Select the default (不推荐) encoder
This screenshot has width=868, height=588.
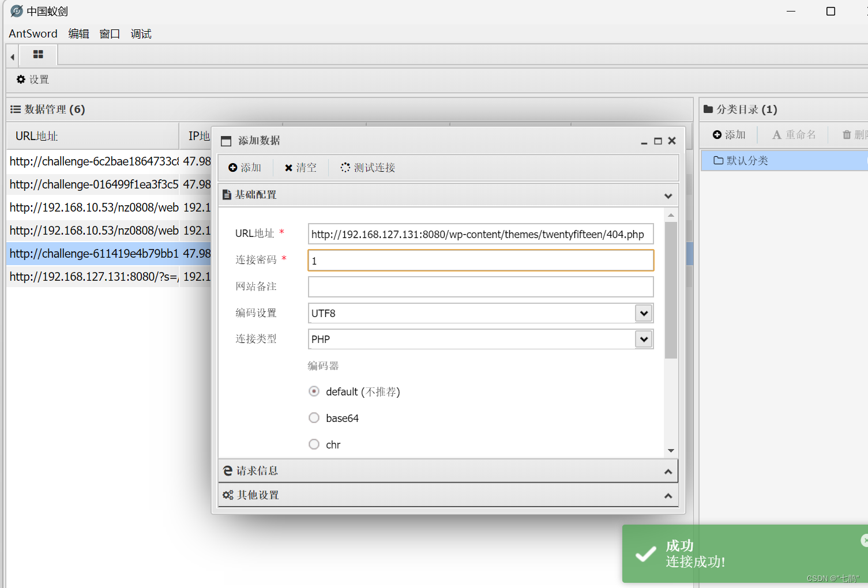314,391
